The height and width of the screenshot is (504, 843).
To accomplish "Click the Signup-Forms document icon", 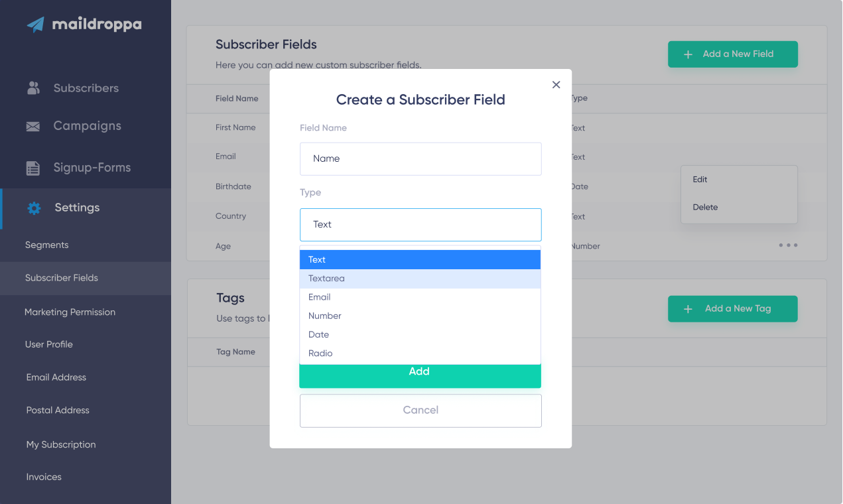I will pos(33,168).
